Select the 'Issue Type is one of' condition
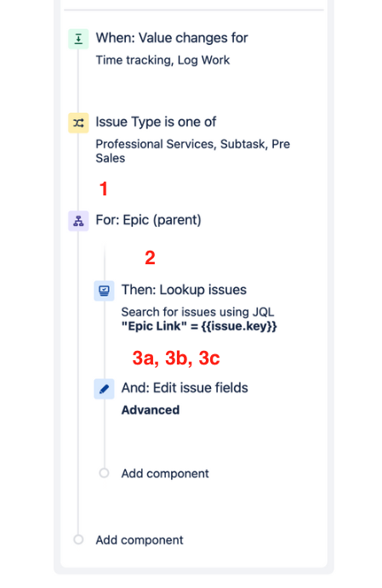Image resolution: width=382 pixels, height=588 pixels. pyautogui.click(x=156, y=122)
